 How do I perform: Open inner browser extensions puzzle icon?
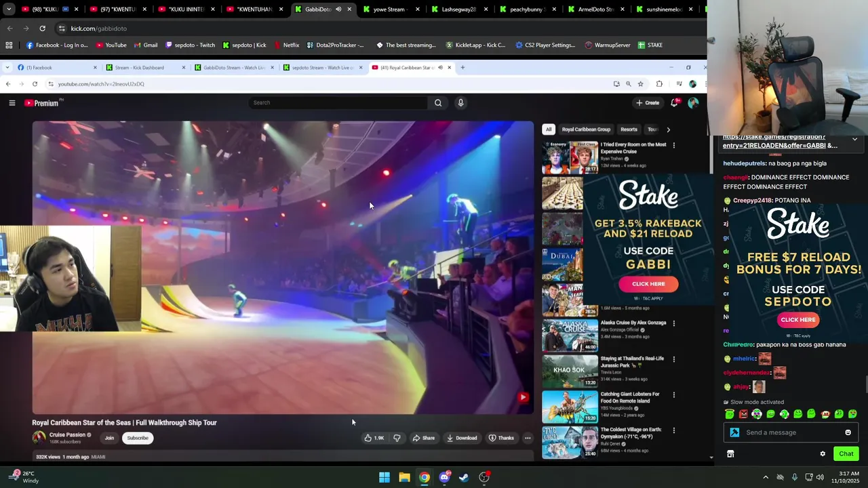click(659, 84)
